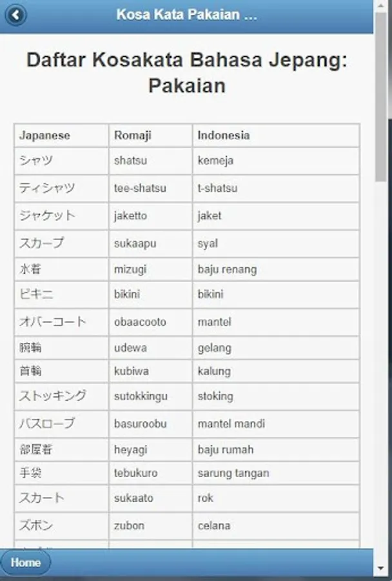Click the obaacooto romaji cell
392x581 pixels.
click(140, 321)
